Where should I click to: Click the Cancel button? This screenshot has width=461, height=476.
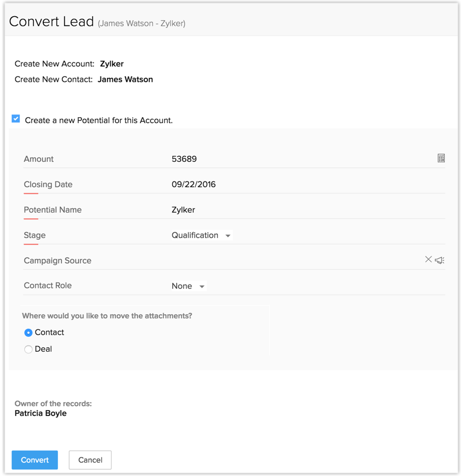coord(90,460)
